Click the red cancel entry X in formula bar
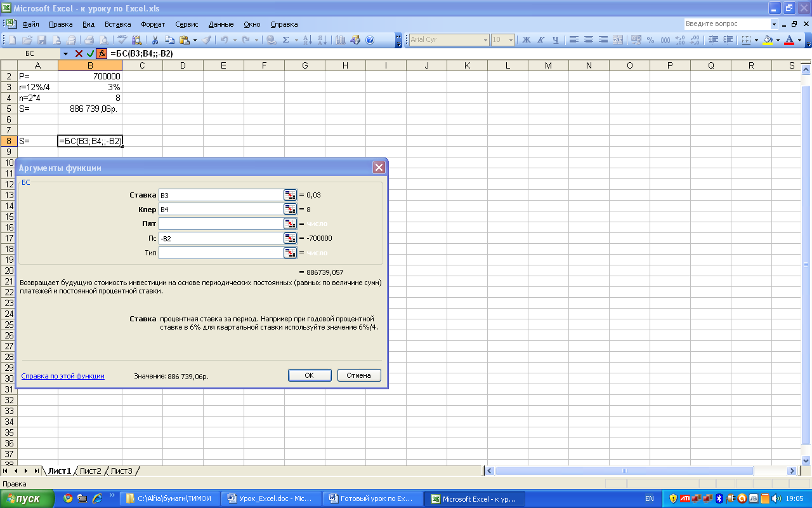 79,54
